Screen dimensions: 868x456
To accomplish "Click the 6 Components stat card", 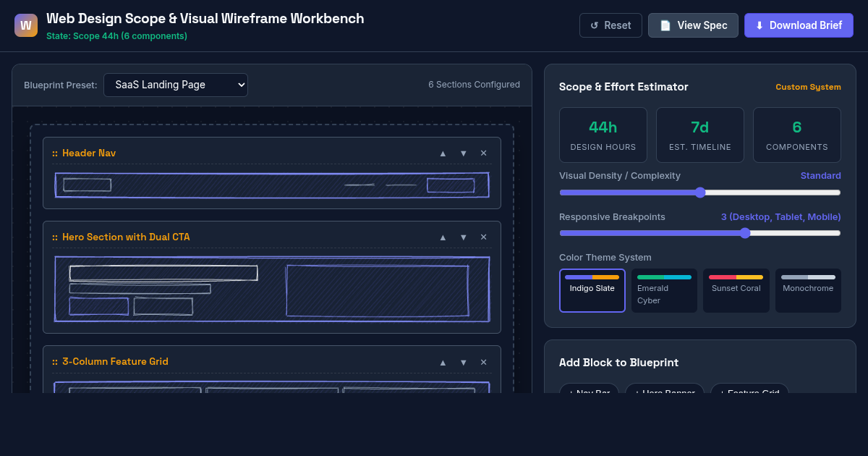I will [797, 135].
